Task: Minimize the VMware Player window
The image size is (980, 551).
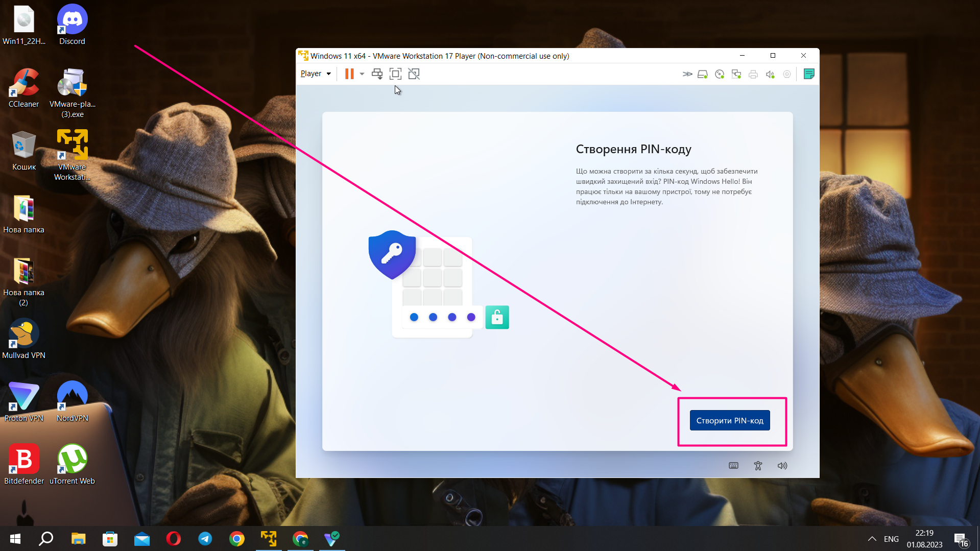Action: coord(743,56)
